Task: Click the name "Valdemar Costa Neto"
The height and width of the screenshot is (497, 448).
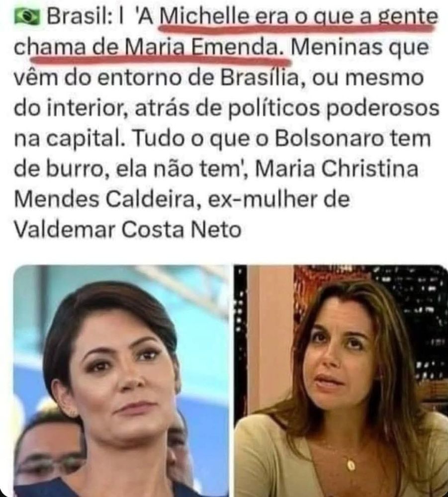Action: pyautogui.click(x=128, y=229)
